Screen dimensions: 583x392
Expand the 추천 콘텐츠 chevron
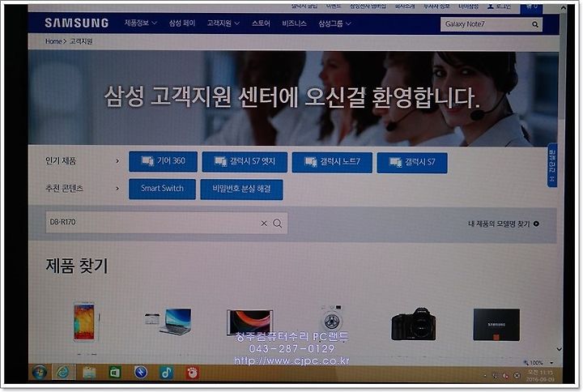117,189
